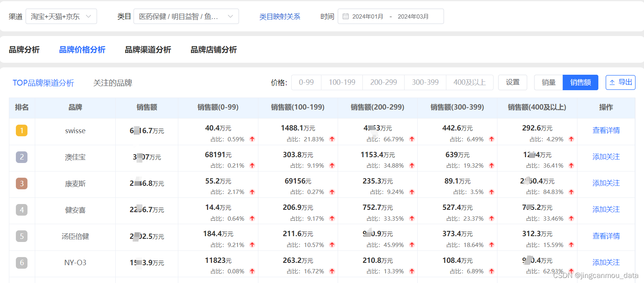Click red up arrow beside swisse 4.29%
This screenshot has width=644, height=283.
pos(571,139)
